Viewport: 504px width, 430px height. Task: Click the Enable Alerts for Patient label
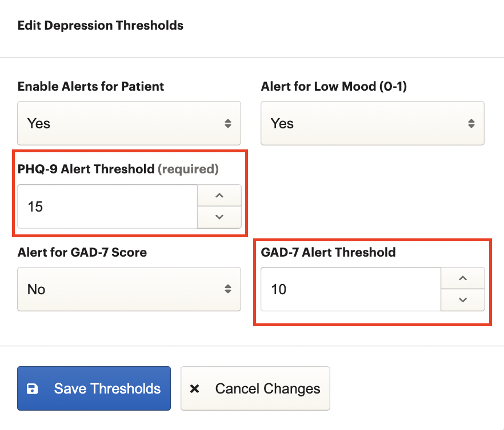click(91, 87)
